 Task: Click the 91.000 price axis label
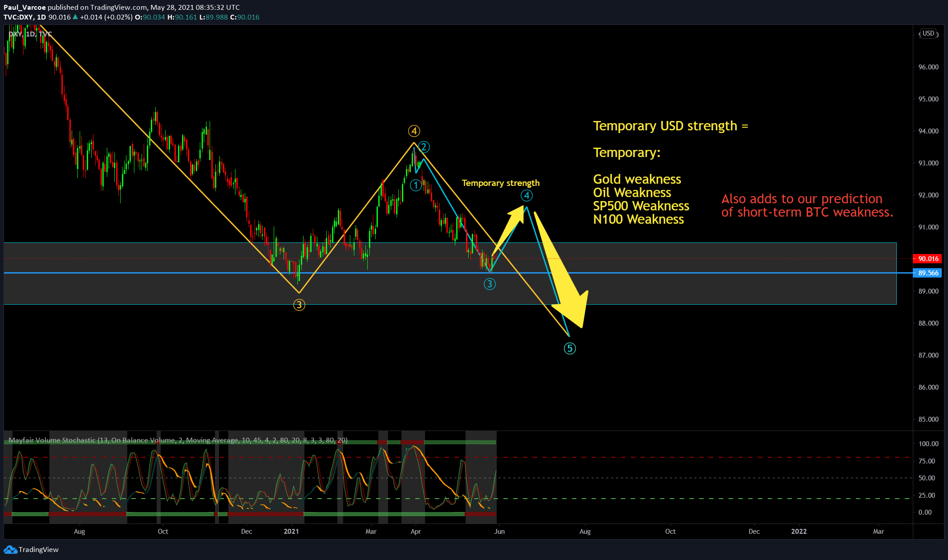(x=928, y=227)
